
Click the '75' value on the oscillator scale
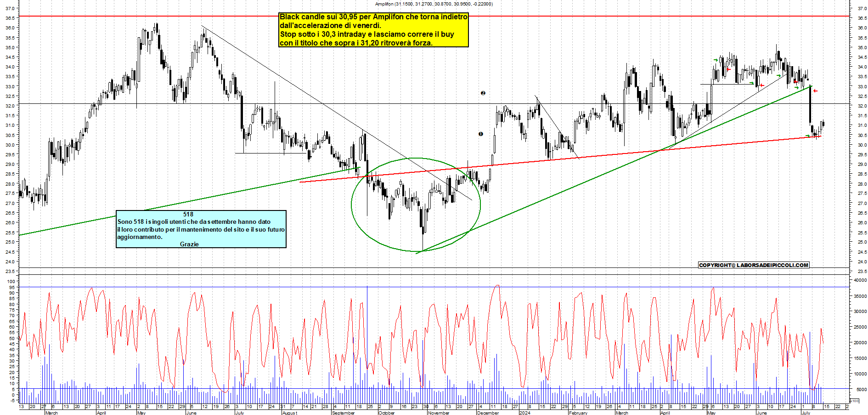coord(12,310)
